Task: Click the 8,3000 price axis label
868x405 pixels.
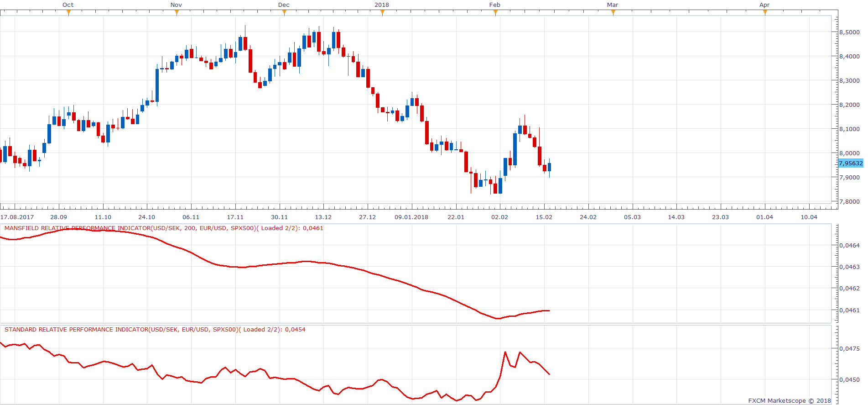Action: point(849,80)
